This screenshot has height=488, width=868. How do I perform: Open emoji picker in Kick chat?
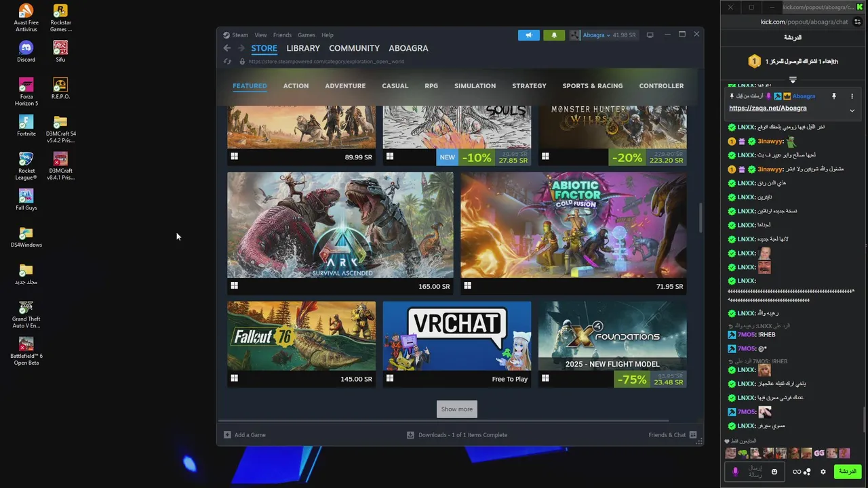coord(774,472)
